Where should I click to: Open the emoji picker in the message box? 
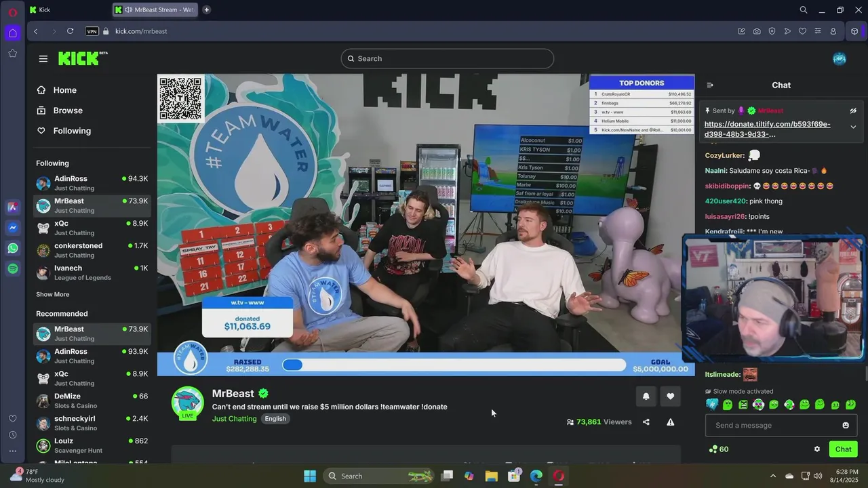click(846, 425)
